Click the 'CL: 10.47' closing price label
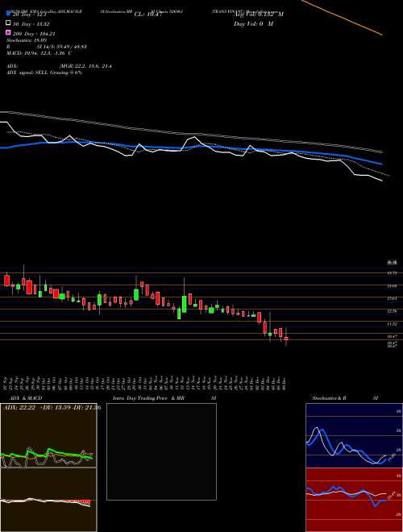Image resolution: width=403 pixels, height=532 pixels. point(147,15)
